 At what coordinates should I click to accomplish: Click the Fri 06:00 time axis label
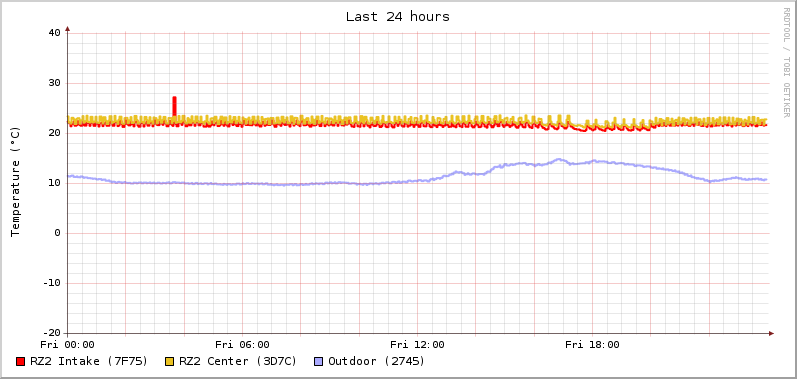pos(242,345)
